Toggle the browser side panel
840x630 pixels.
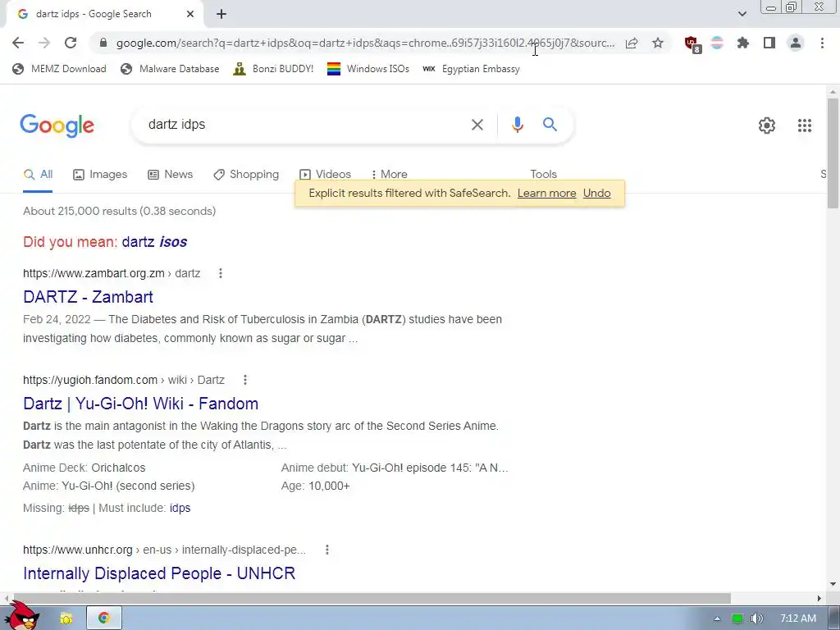coord(769,43)
